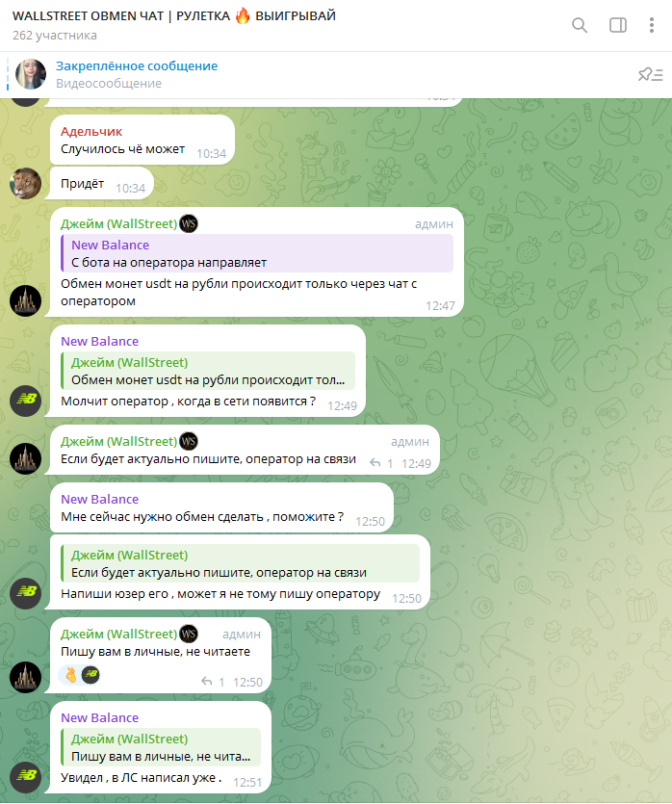This screenshot has width=672, height=804.
Task: Toggle the right sidebar panel icon
Action: tap(618, 25)
